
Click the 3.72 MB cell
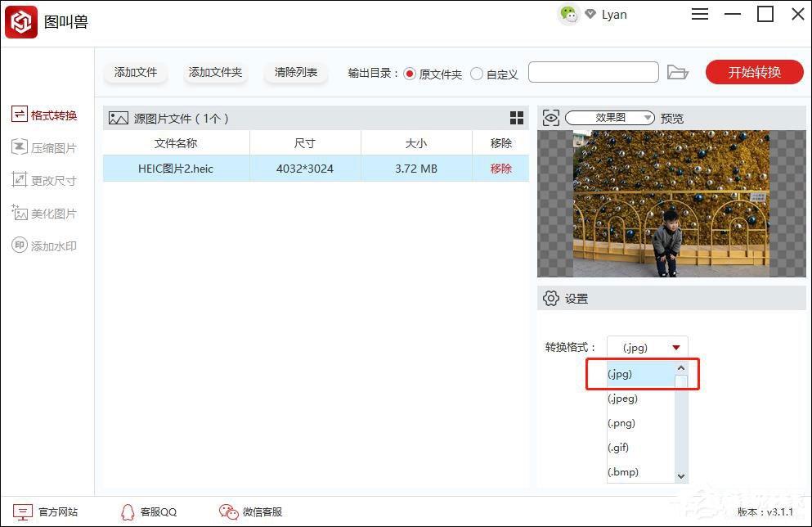(416, 169)
